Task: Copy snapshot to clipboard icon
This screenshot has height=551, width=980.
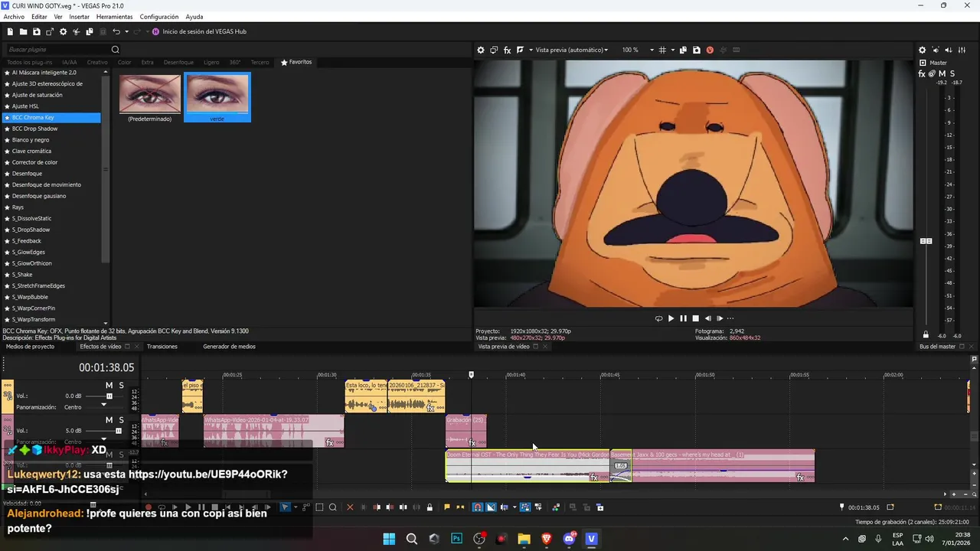Action: point(683,50)
